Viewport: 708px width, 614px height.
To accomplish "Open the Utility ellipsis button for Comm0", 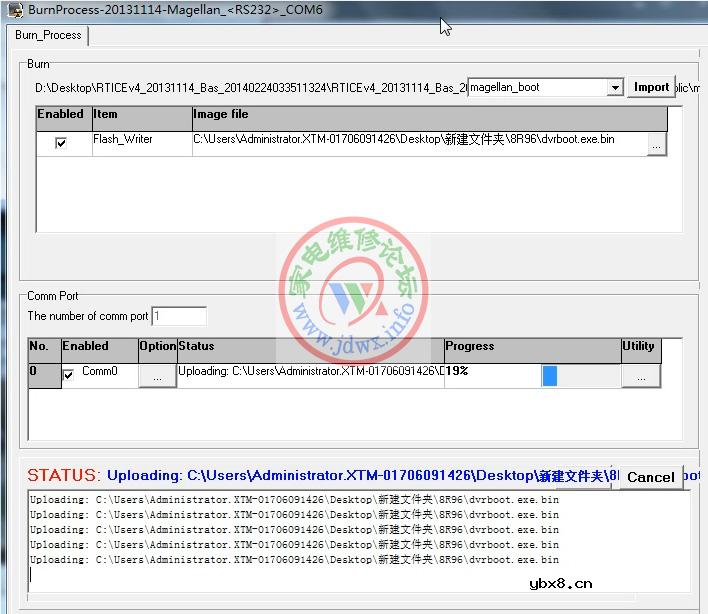I will (640, 376).
